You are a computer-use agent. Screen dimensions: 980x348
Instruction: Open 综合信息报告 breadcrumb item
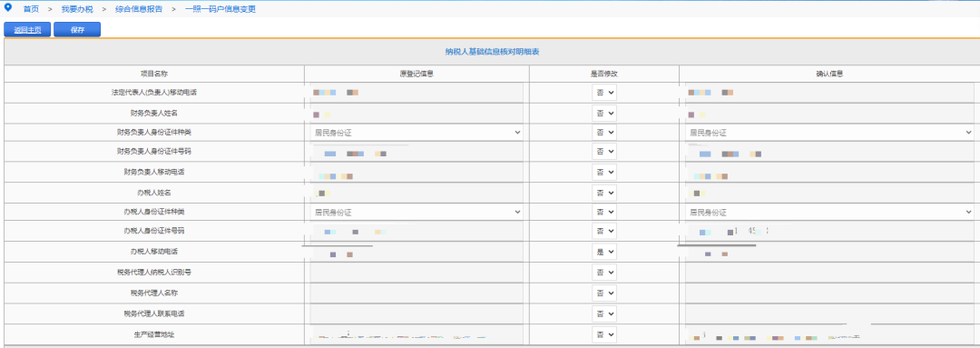tap(139, 9)
